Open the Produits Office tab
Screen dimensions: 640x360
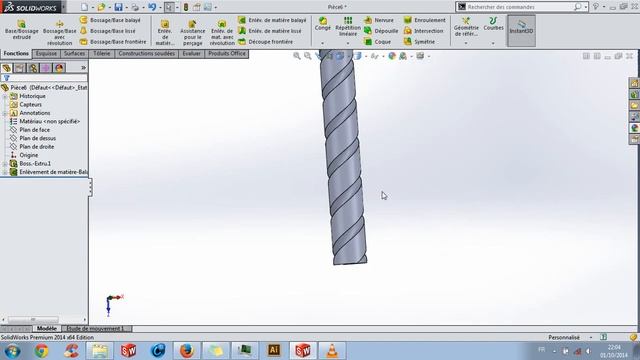pyautogui.click(x=227, y=53)
